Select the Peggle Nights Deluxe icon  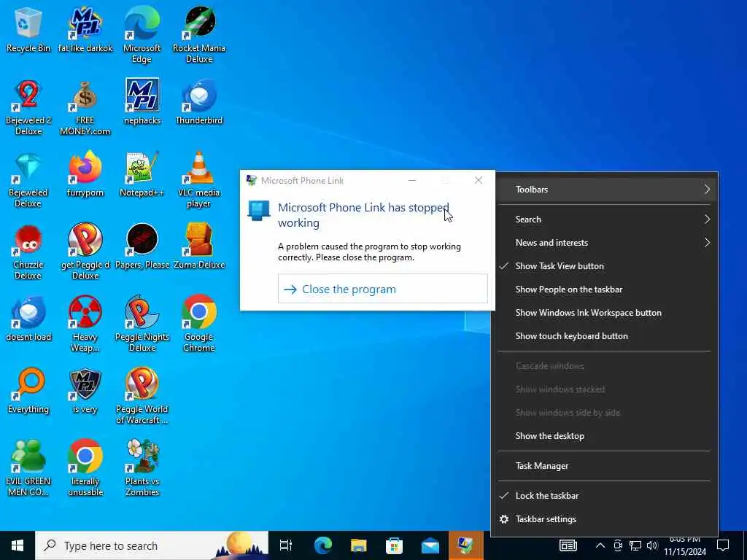(142, 324)
